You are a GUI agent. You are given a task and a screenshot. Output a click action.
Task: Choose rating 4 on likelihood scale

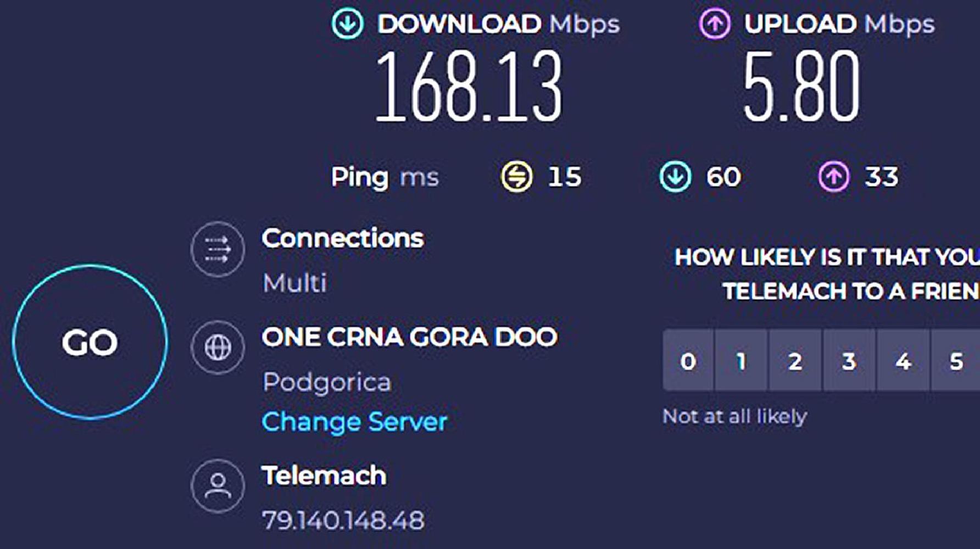(903, 361)
